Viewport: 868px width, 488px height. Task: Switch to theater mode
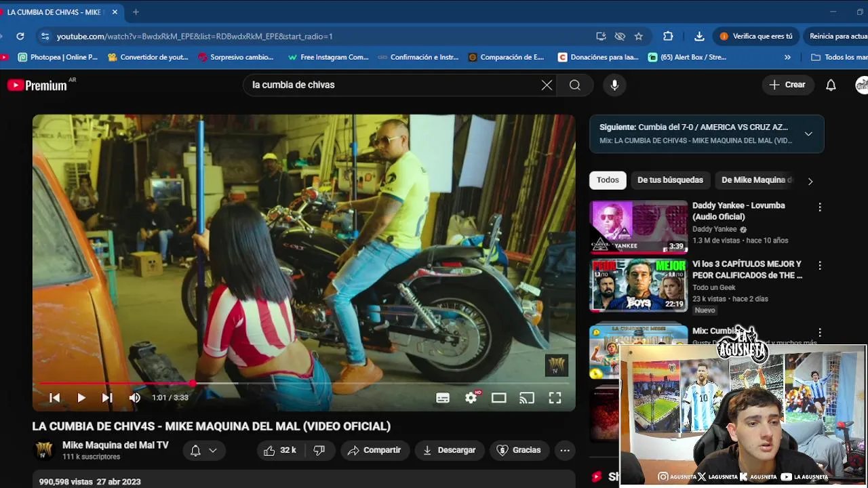pyautogui.click(x=499, y=398)
